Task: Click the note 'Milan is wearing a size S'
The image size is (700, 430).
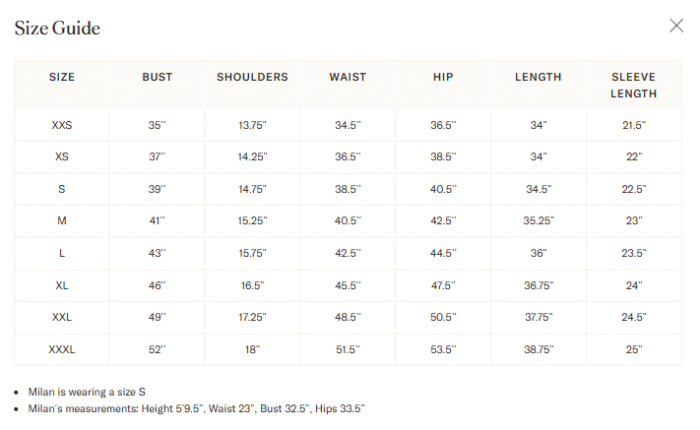Action: point(87,392)
